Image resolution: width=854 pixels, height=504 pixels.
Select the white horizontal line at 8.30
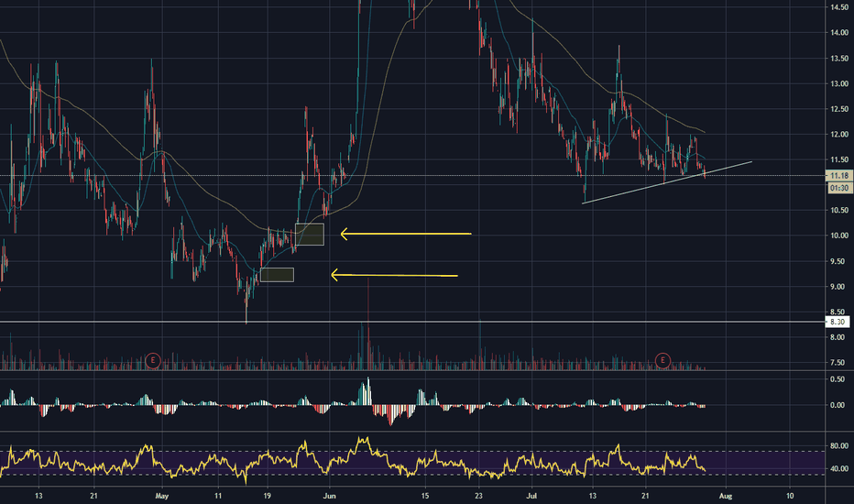click(x=412, y=322)
